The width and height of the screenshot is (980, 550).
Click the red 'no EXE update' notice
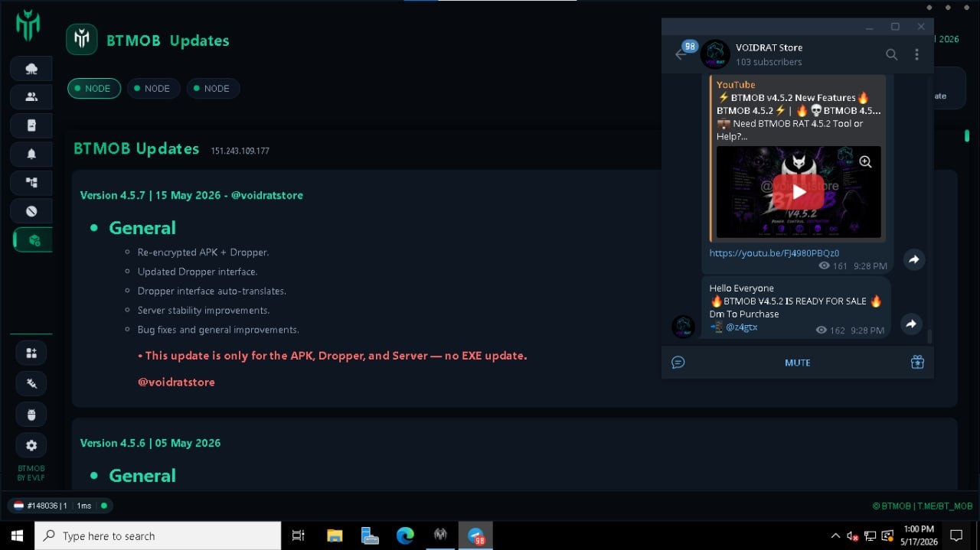[332, 356]
